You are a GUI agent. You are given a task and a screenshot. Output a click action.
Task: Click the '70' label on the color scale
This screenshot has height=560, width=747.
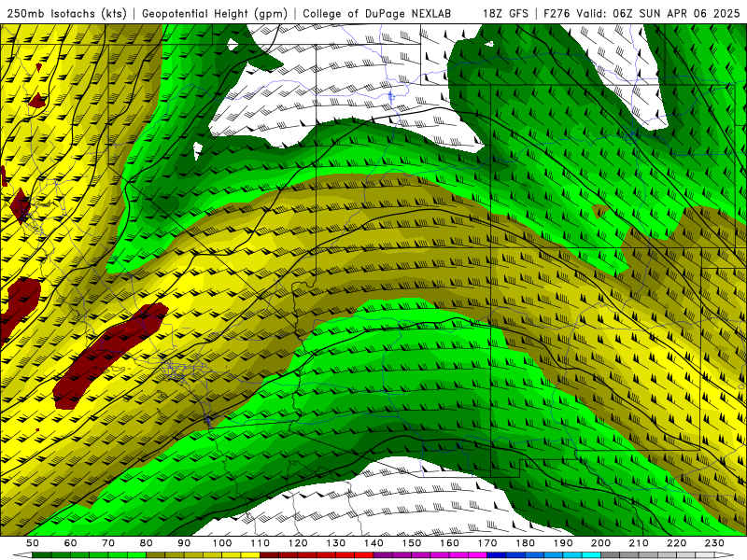pyautogui.click(x=108, y=543)
